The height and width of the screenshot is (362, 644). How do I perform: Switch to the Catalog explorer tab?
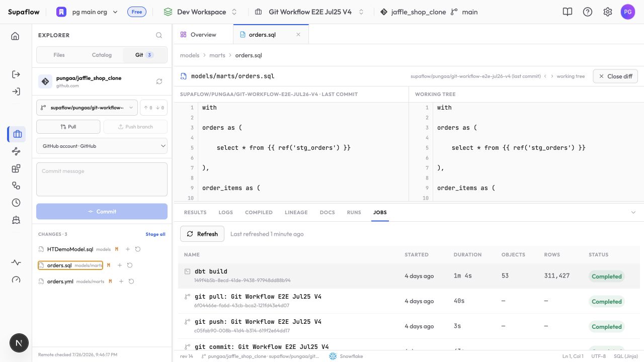(x=102, y=55)
